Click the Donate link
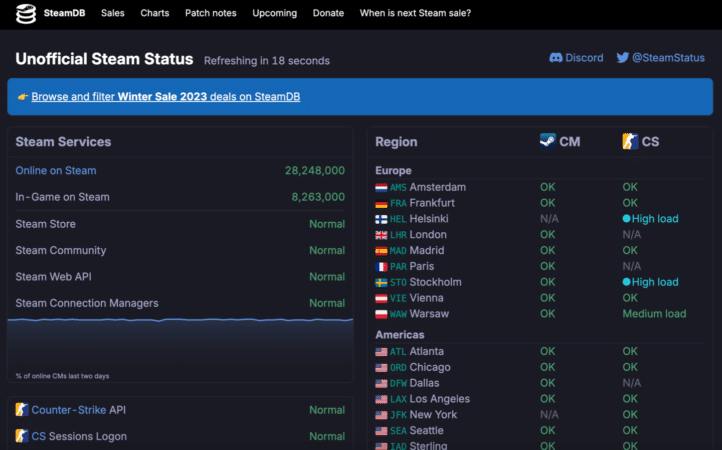The height and width of the screenshot is (450, 722). point(328,13)
